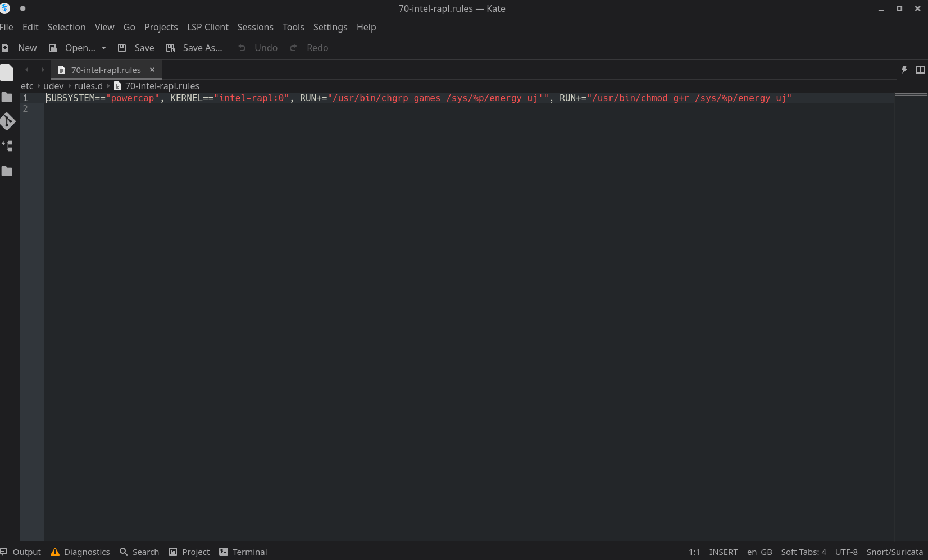Click the New button label

[x=27, y=48]
